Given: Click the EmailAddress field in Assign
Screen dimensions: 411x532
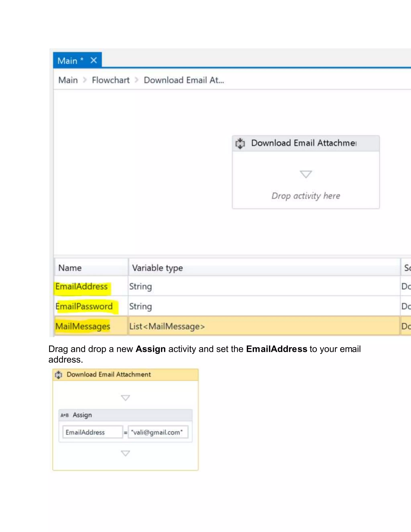Looking at the screenshot, I should pyautogui.click(x=93, y=432).
